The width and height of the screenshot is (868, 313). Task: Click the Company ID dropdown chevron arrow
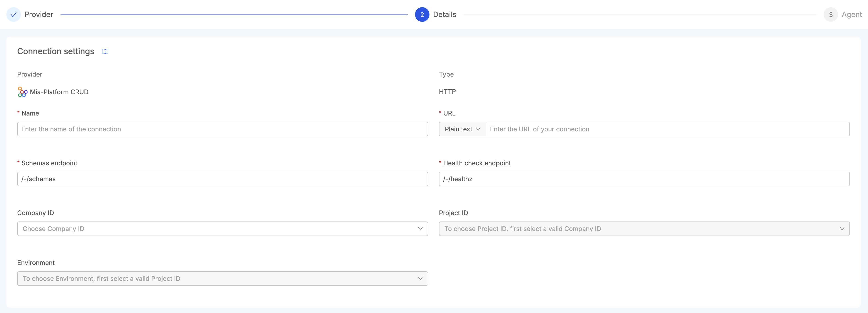(x=420, y=229)
